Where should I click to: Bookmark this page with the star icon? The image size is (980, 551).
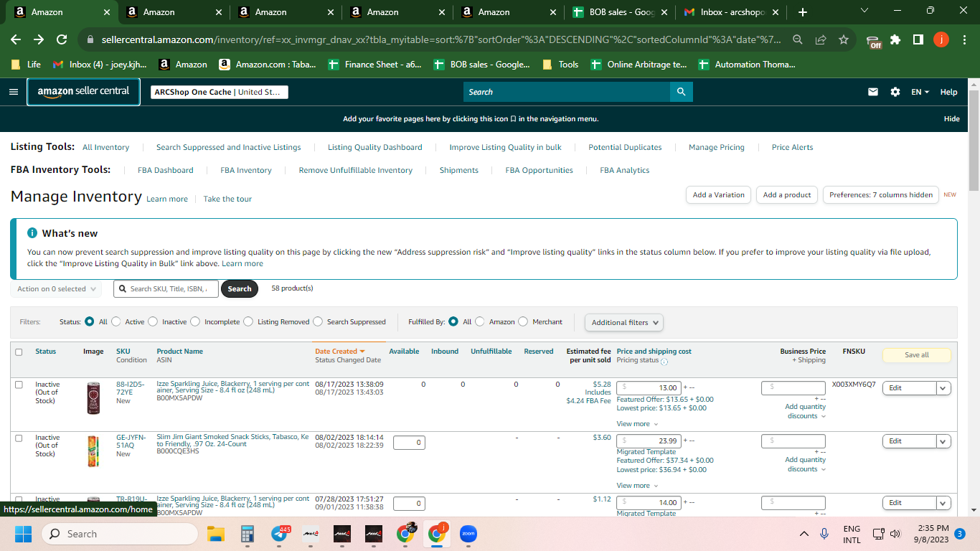coord(844,39)
